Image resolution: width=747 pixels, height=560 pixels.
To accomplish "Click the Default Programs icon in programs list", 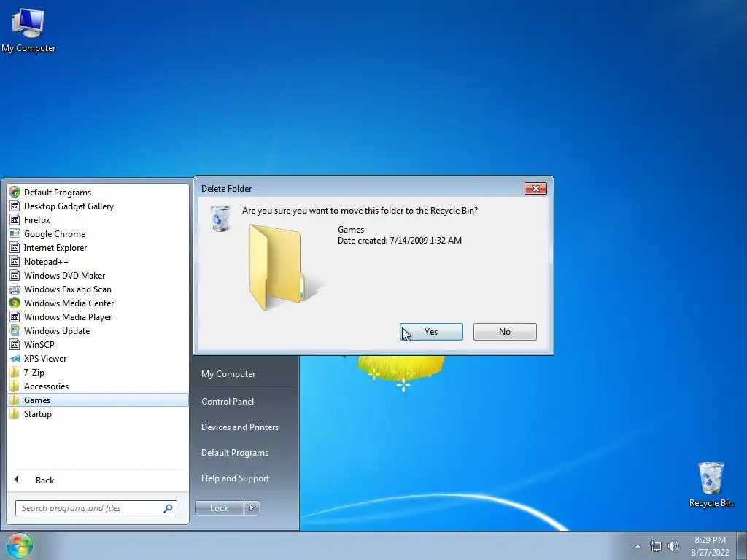I will click(x=15, y=192).
